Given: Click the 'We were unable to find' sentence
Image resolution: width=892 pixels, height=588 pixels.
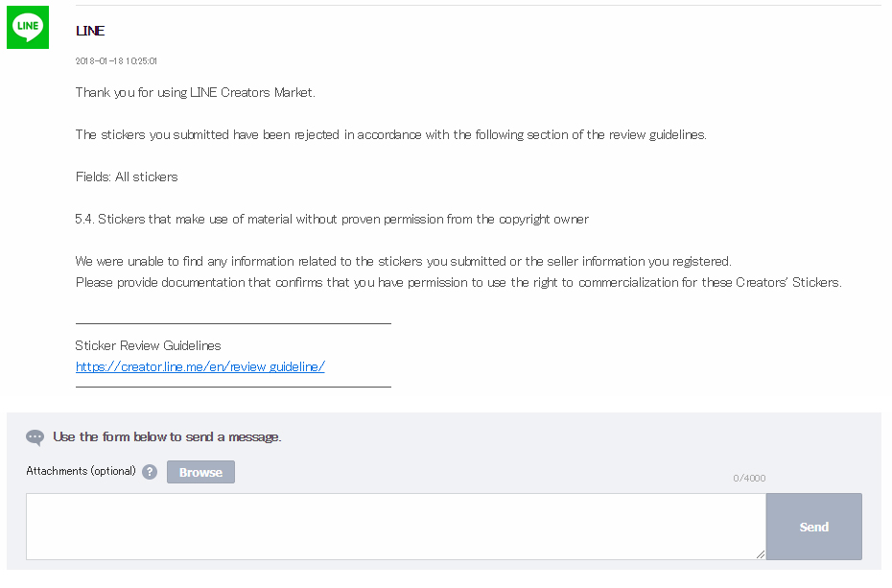Looking at the screenshot, I should (404, 262).
